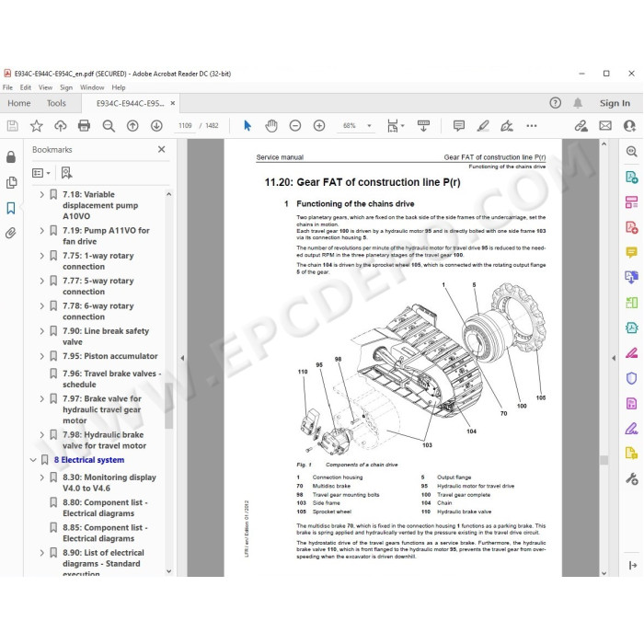Viewport: 644px width, 644px height.
Task: Switch to the Home tab
Action: point(19,103)
